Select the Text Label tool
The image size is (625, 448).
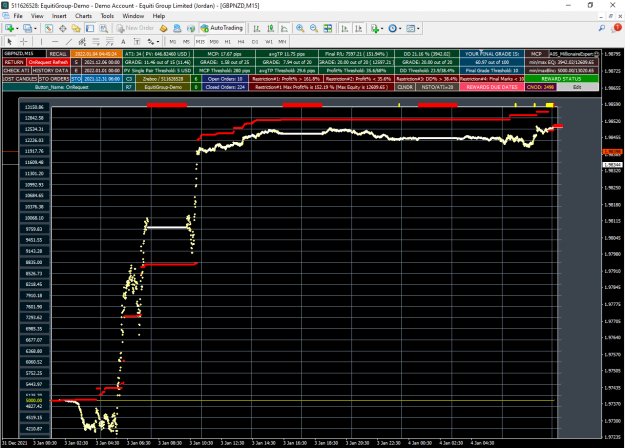pyautogui.click(x=137, y=41)
